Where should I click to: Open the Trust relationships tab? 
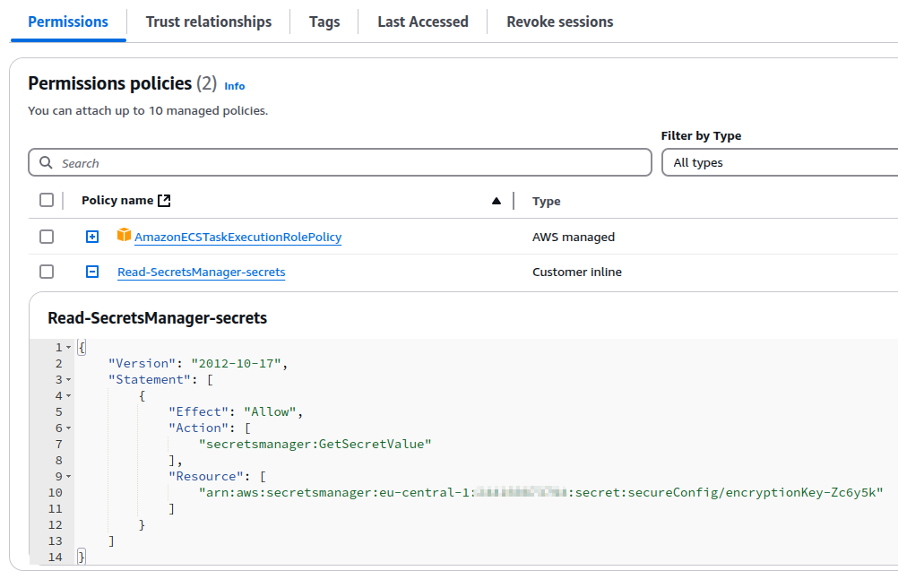(x=209, y=22)
